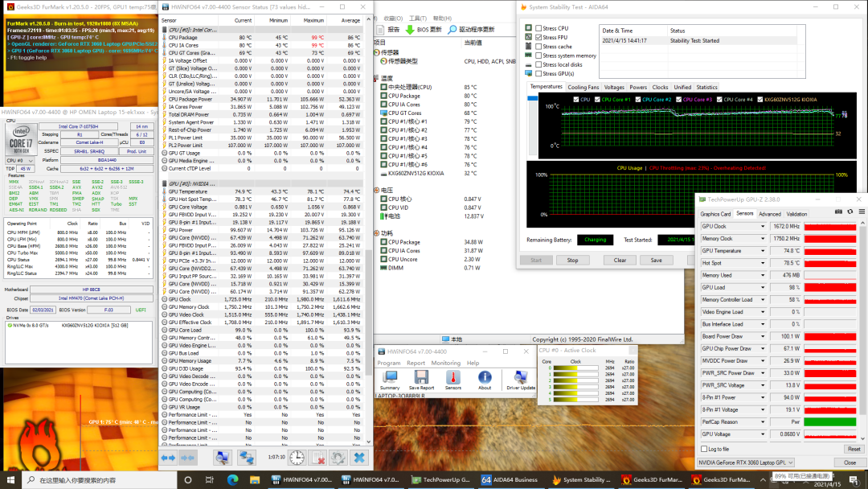The width and height of the screenshot is (868, 489).
Task: Click the clock icon in the sensor toolbar
Action: tap(297, 458)
